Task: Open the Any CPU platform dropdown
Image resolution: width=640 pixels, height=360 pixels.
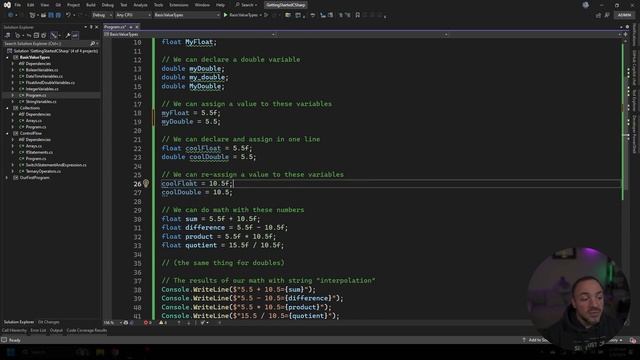Action: pyautogui.click(x=133, y=15)
